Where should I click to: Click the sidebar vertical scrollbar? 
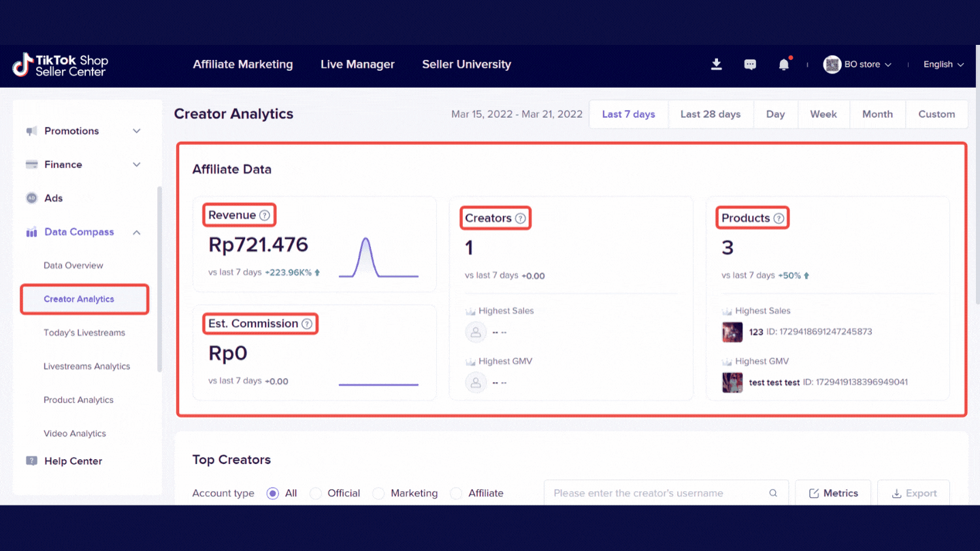tap(159, 279)
